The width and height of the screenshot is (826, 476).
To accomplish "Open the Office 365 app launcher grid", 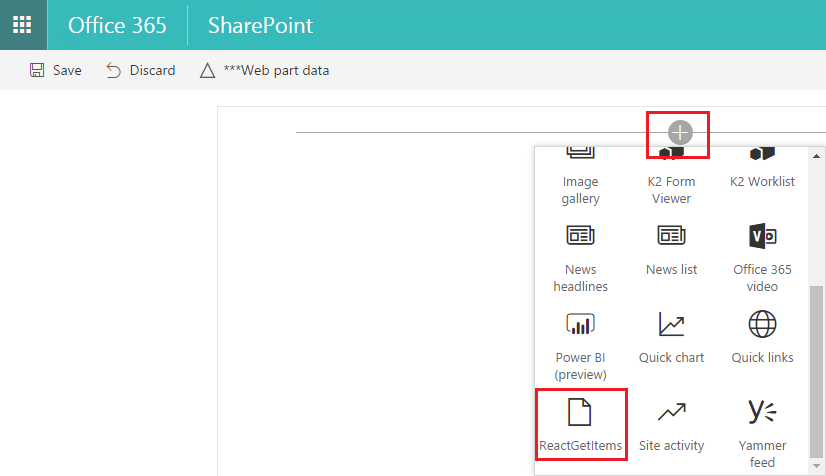I will [22, 25].
